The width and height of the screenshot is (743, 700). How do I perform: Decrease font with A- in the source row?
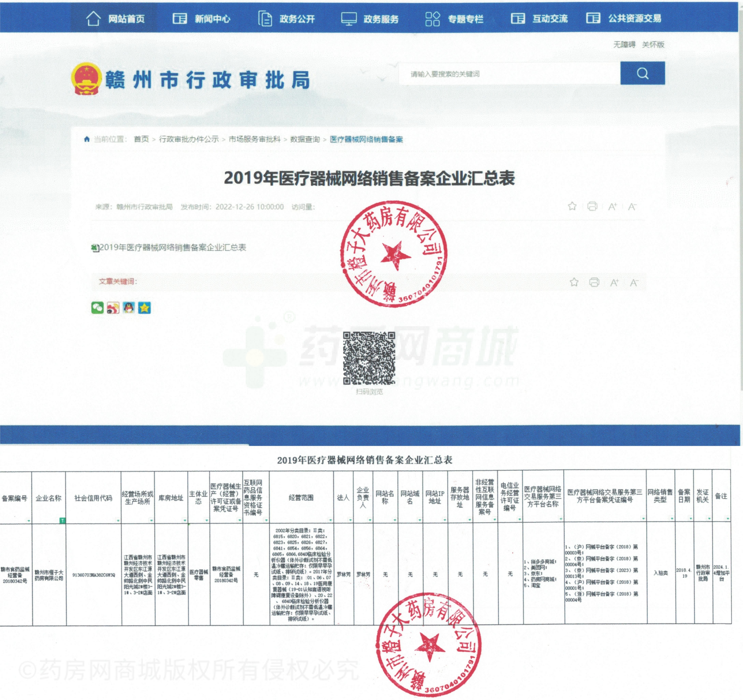coord(632,206)
